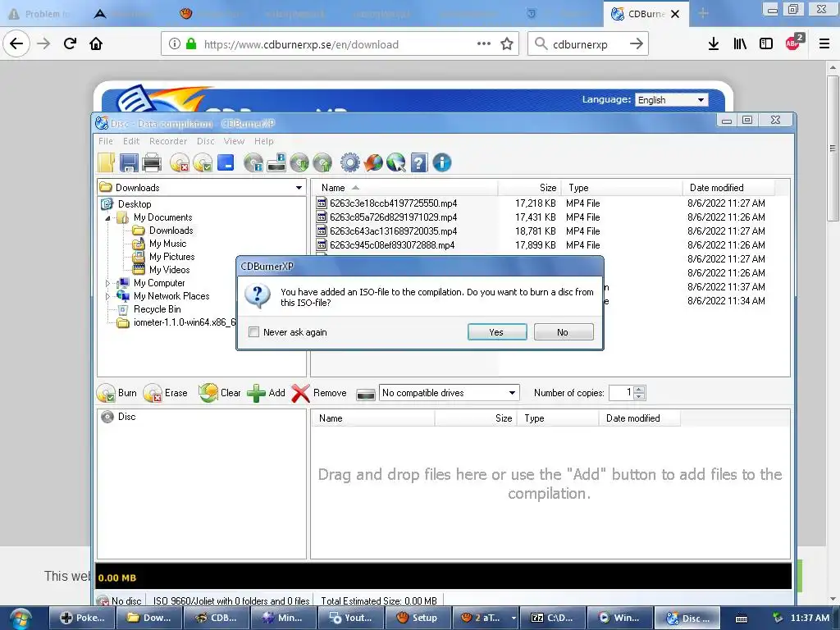Increase the number of copies

pyautogui.click(x=639, y=389)
